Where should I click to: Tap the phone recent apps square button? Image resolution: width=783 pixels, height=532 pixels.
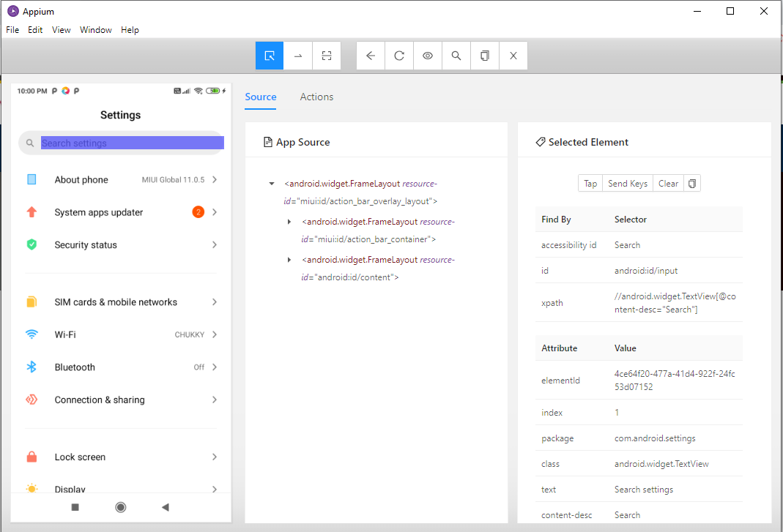(x=75, y=508)
